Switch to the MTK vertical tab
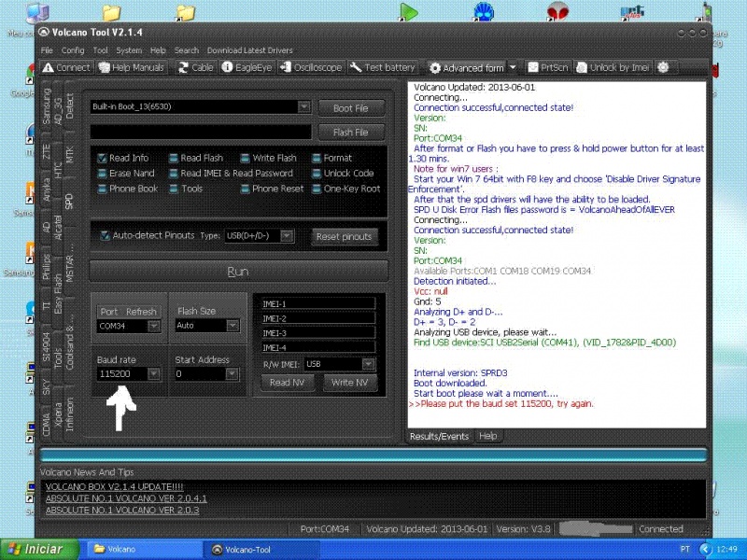Screen dimensions: 747x560 [68, 155]
